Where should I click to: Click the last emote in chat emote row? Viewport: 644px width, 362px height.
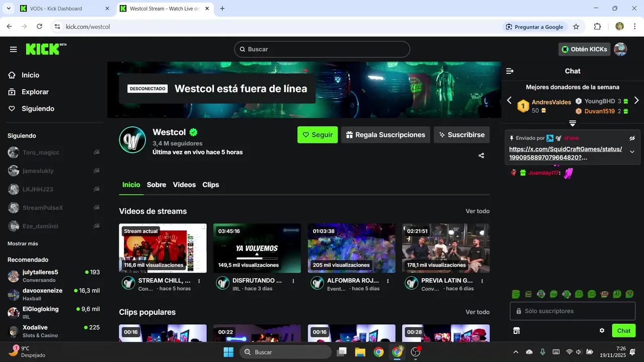click(629, 294)
